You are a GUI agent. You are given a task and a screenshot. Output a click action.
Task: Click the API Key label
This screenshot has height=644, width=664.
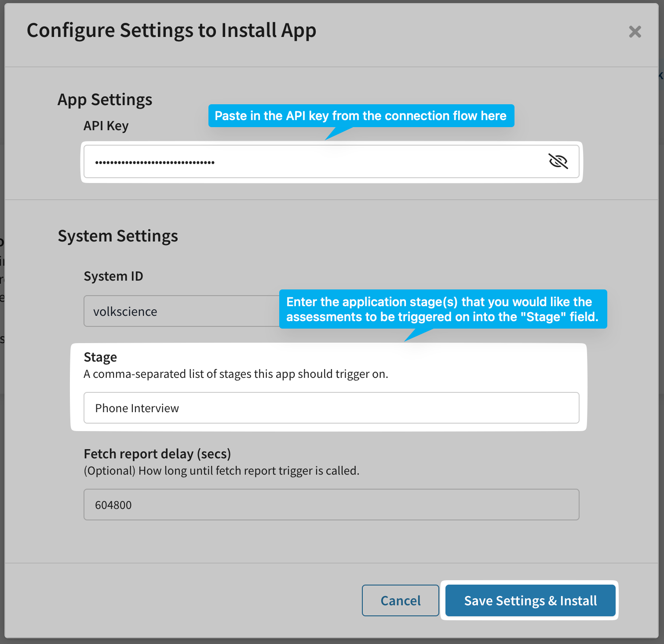tap(106, 126)
